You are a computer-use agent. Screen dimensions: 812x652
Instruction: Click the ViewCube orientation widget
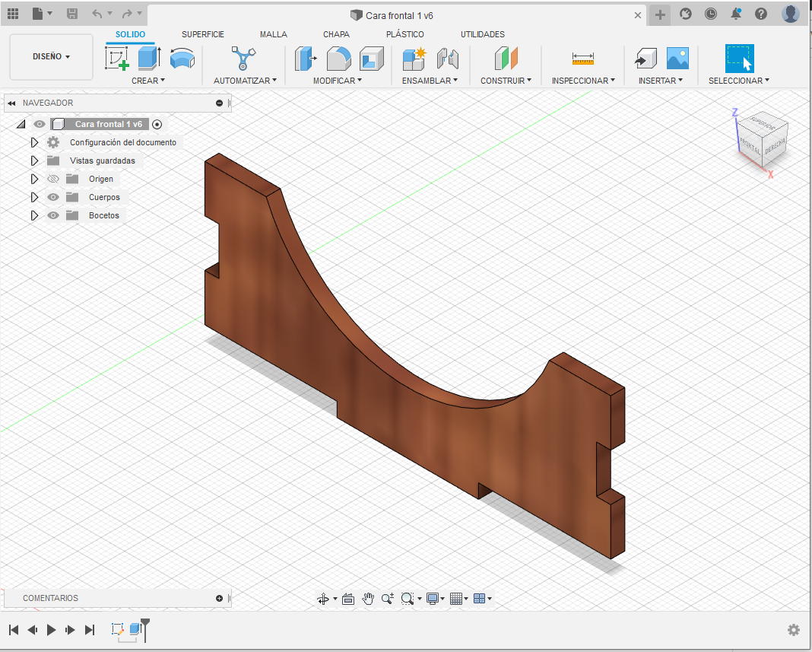point(763,142)
